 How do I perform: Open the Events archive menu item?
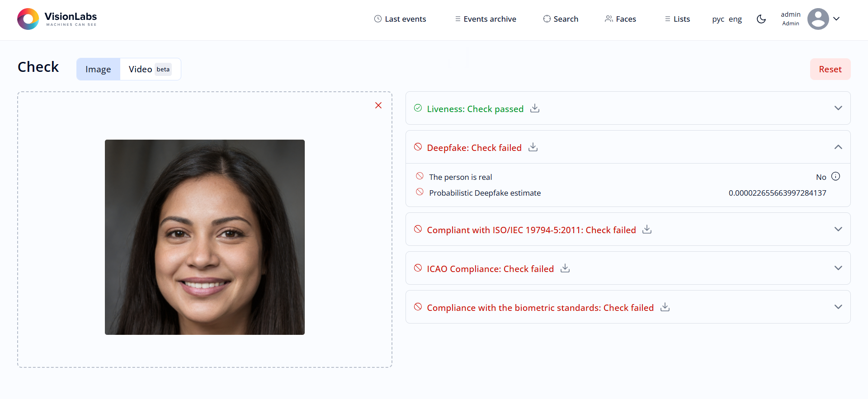coord(486,19)
